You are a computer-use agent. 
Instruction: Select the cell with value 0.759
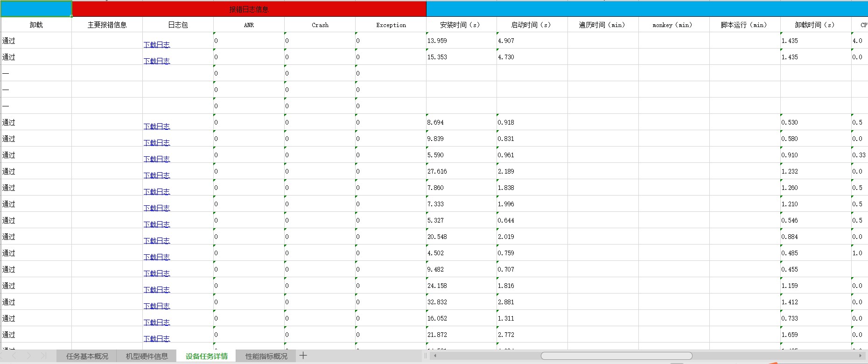(x=532, y=253)
